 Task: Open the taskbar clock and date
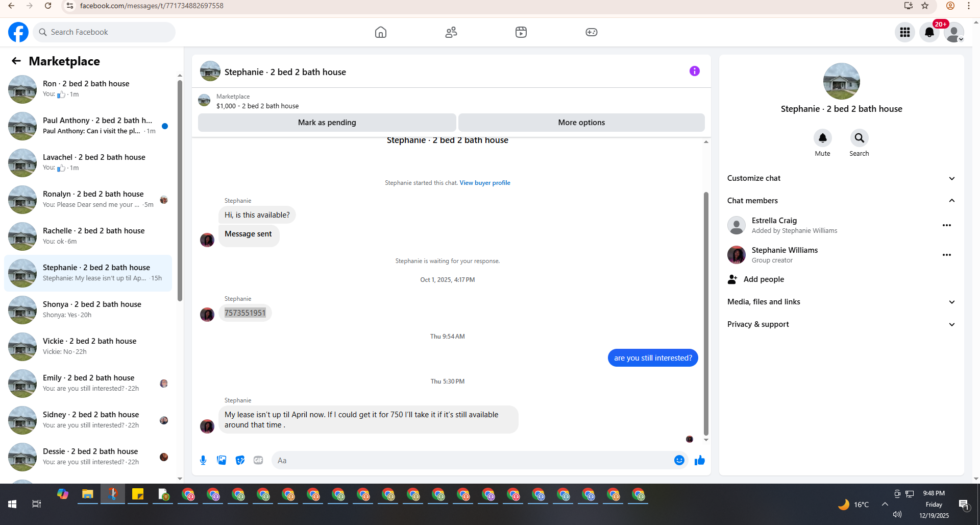click(x=934, y=504)
